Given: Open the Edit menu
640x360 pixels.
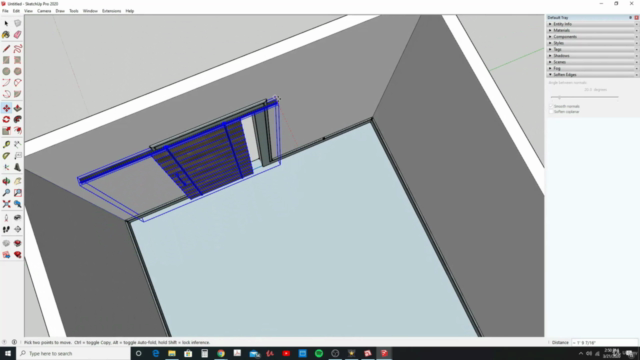Looking at the screenshot, I should [16, 11].
